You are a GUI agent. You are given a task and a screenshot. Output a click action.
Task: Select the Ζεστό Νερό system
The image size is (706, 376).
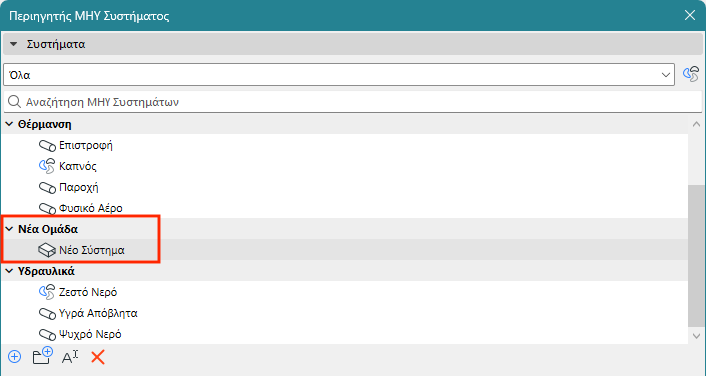coord(88,292)
